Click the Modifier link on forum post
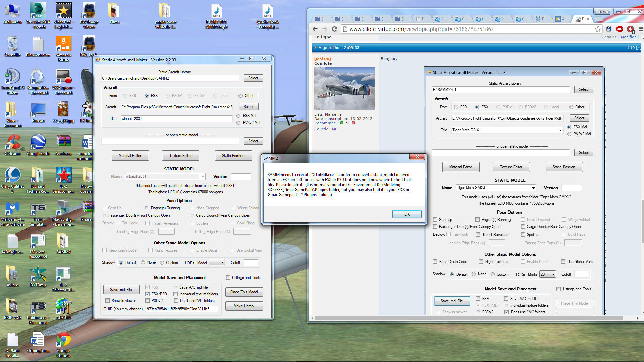The image size is (644, 362). point(628,37)
